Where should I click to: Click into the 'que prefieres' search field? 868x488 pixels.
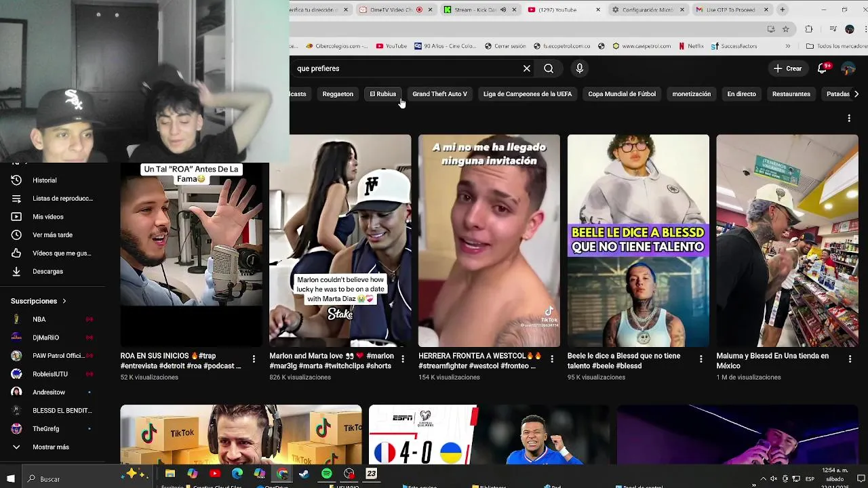(x=407, y=68)
